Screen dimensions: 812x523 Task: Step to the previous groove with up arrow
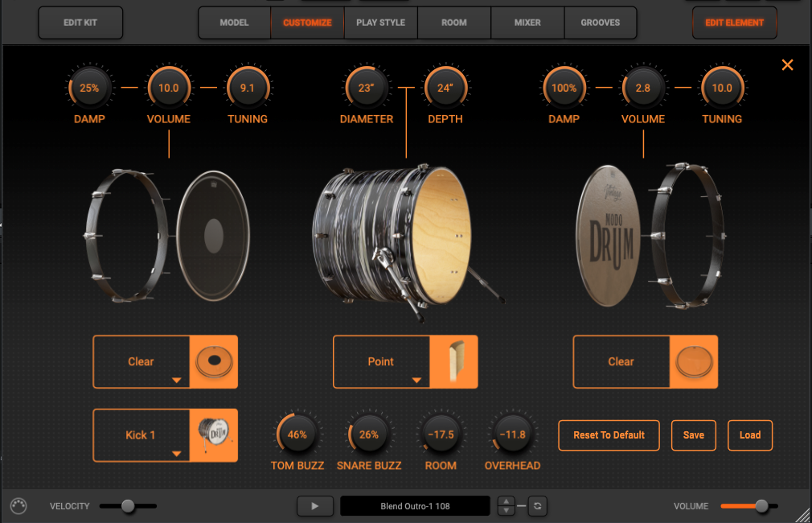click(506, 501)
